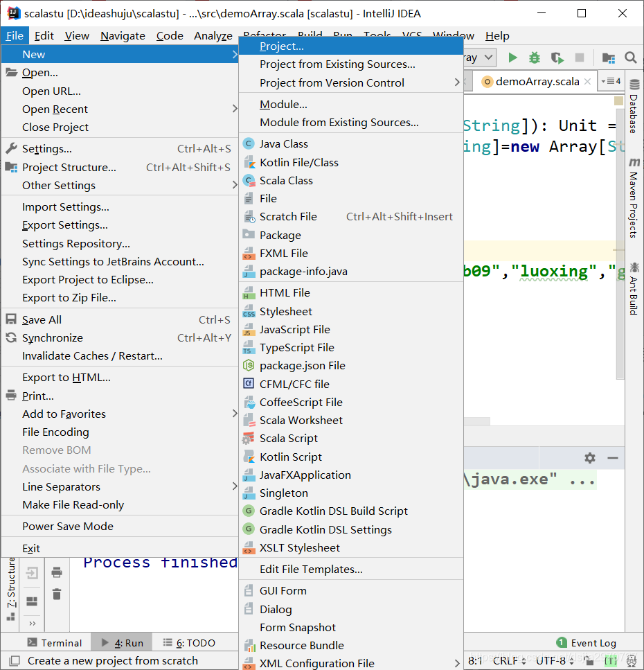644x670 pixels.
Task: Click the Run with Coverage icon
Action: click(x=557, y=58)
